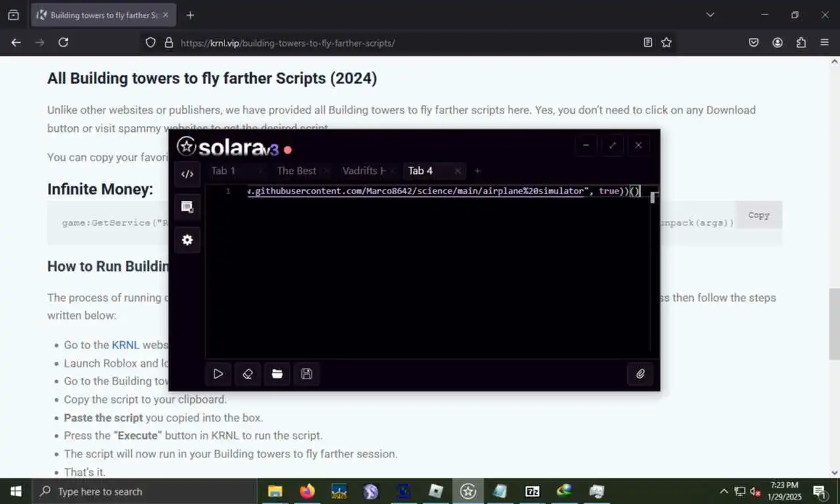Open the clock showing 7:23 PM
This screenshot has width=840, height=504.
pyautogui.click(x=785, y=491)
